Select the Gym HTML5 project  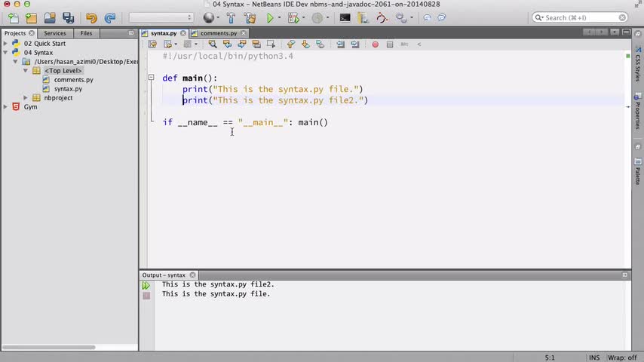pos(30,107)
